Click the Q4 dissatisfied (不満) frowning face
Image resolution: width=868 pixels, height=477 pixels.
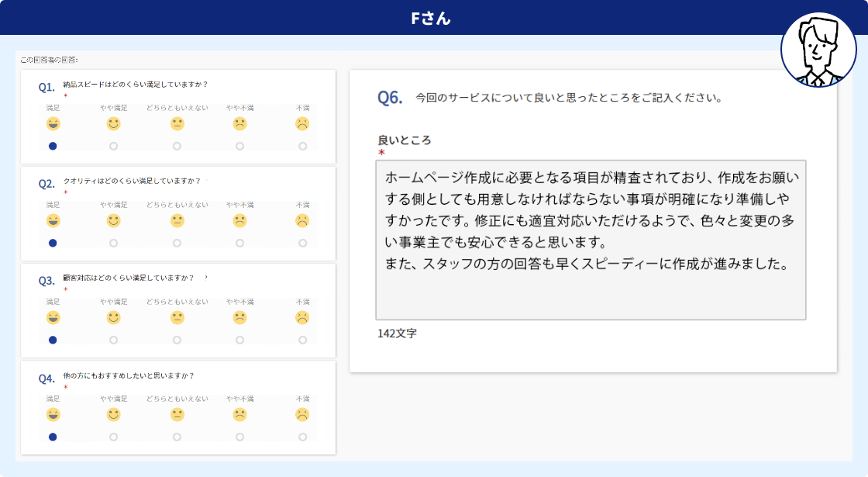[x=302, y=415]
